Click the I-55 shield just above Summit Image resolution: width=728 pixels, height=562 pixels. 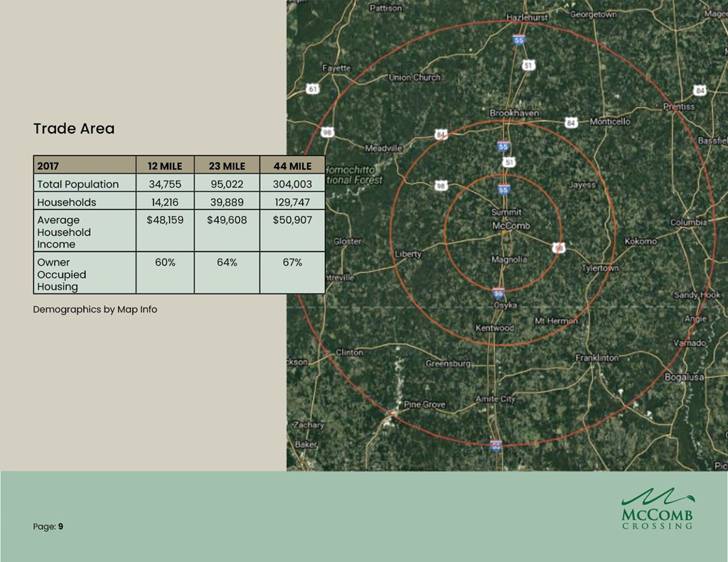pos(503,190)
